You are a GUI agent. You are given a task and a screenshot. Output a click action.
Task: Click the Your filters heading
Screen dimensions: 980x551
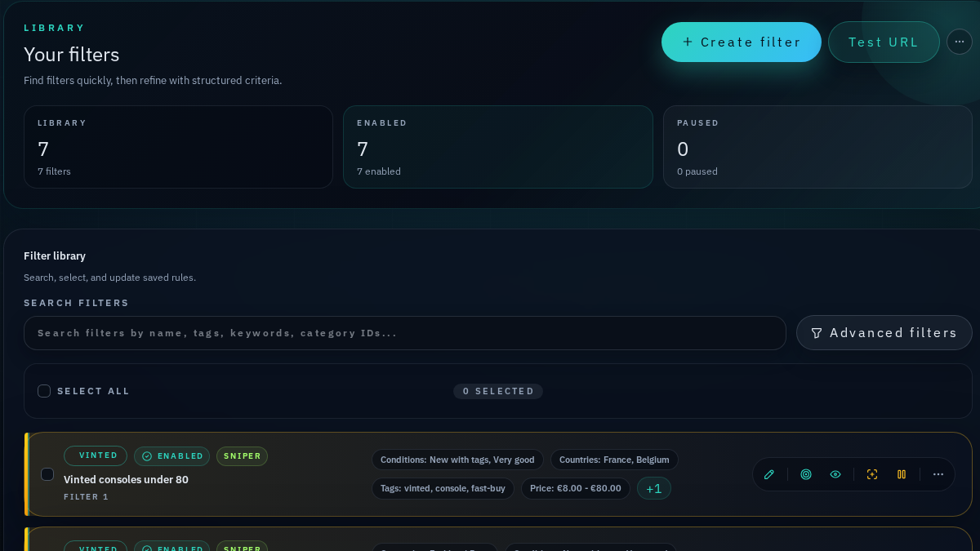(72, 55)
